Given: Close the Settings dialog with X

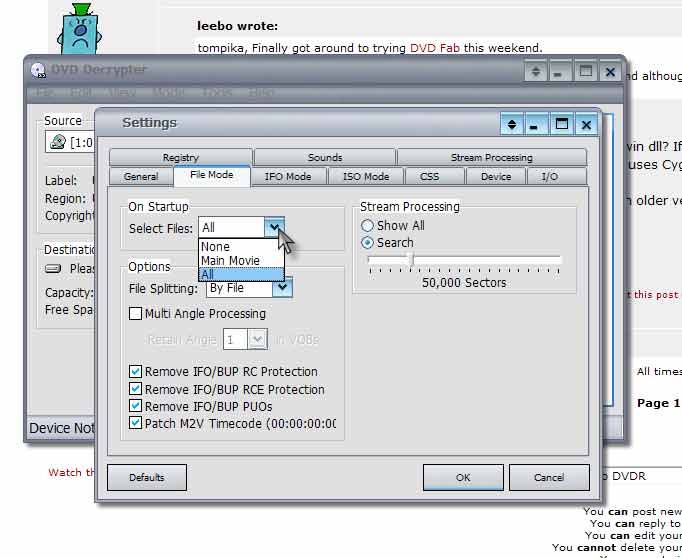Looking at the screenshot, I should 586,125.
